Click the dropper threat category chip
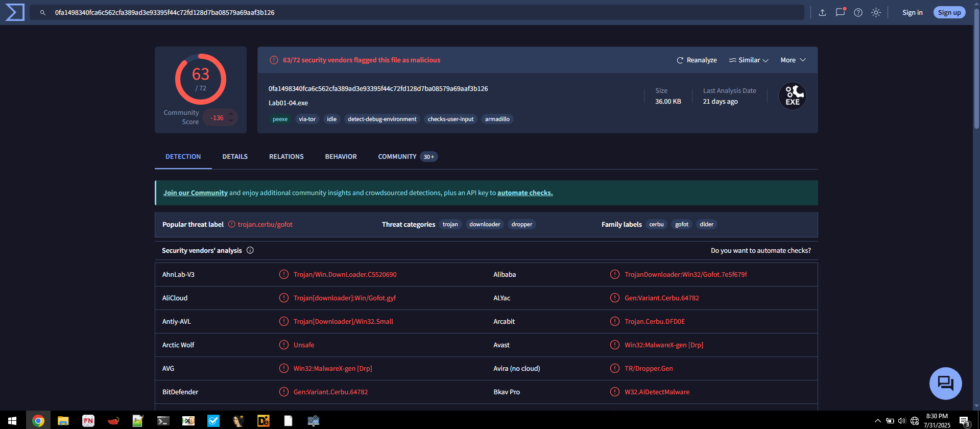This screenshot has height=429, width=980. pos(522,224)
